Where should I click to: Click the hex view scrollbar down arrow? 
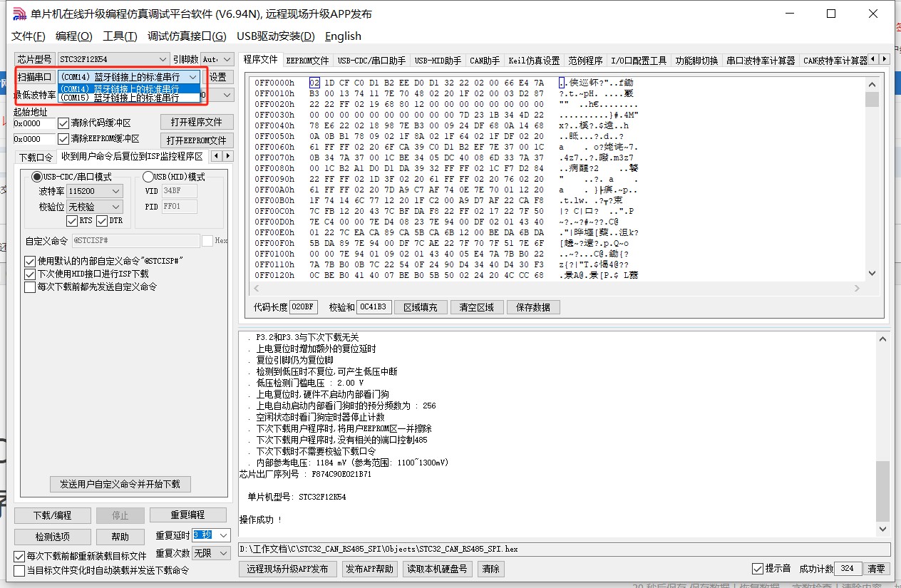[872, 273]
